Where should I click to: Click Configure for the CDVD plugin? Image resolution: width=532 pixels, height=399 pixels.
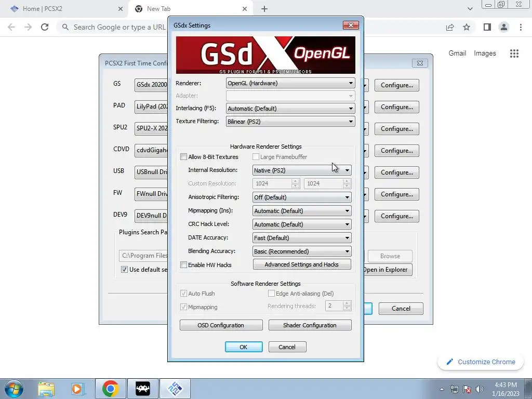[x=396, y=151]
